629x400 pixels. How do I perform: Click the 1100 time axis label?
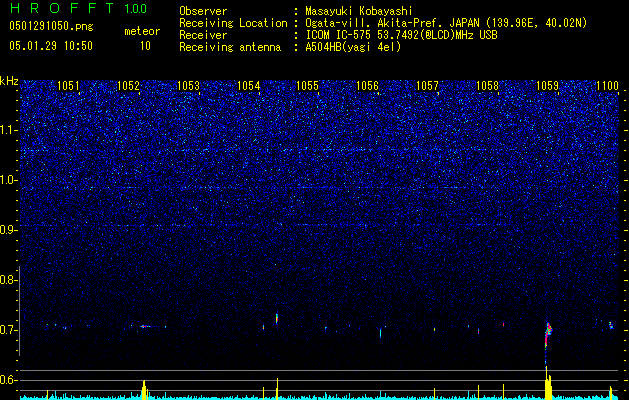pyautogui.click(x=607, y=86)
